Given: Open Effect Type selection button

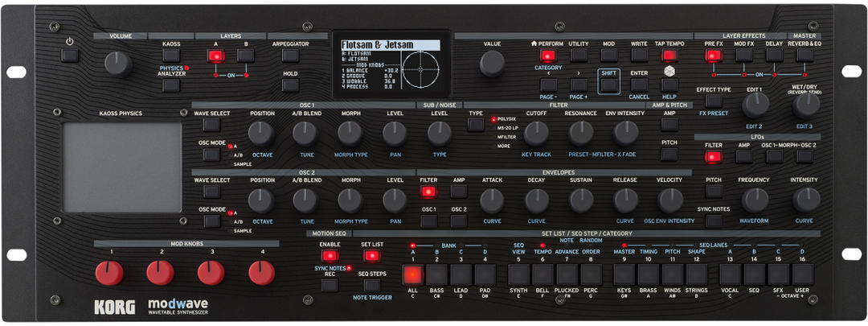Looking at the screenshot, I should pyautogui.click(x=714, y=101).
